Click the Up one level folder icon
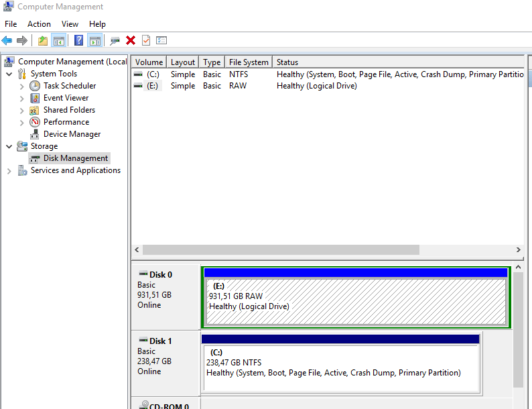This screenshot has width=532, height=409. 42,41
